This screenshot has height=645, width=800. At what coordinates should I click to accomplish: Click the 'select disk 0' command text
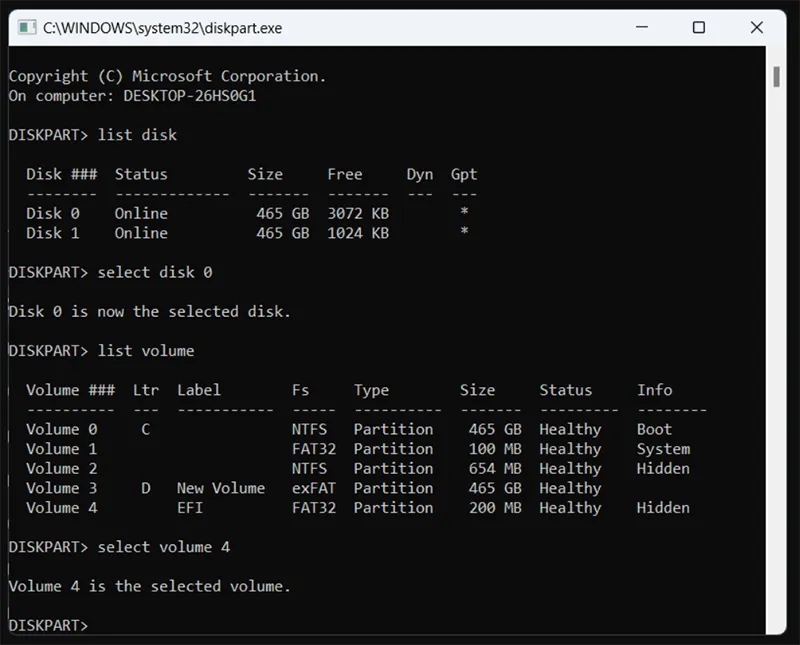click(155, 272)
